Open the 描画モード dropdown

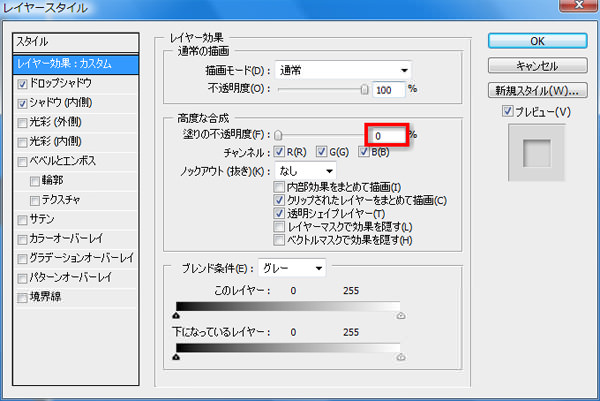click(343, 70)
